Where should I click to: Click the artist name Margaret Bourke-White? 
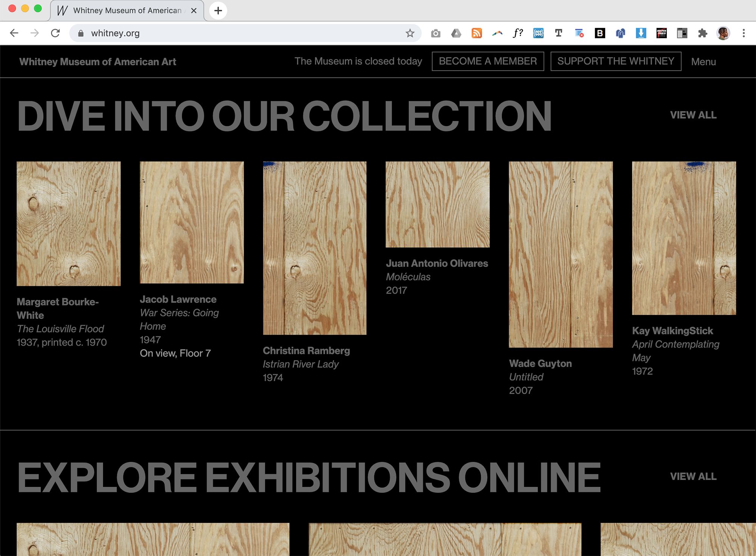click(57, 309)
